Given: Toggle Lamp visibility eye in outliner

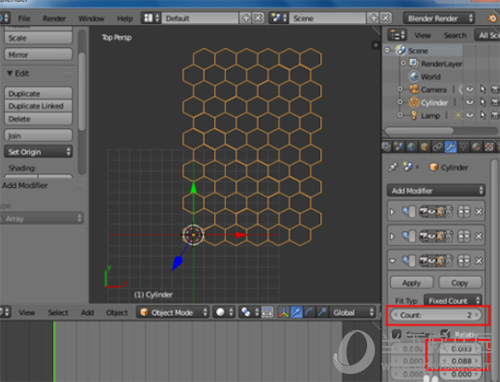Looking at the screenshot, I should point(470,115).
